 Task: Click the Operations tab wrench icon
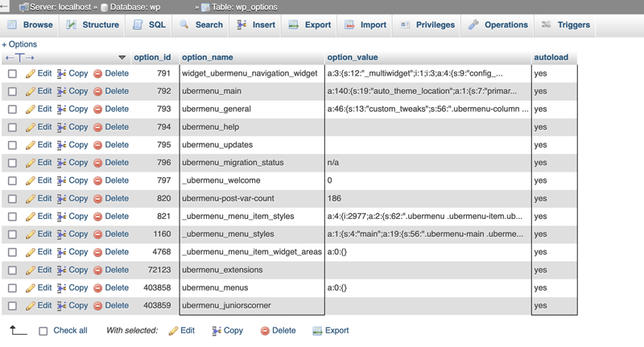(473, 25)
